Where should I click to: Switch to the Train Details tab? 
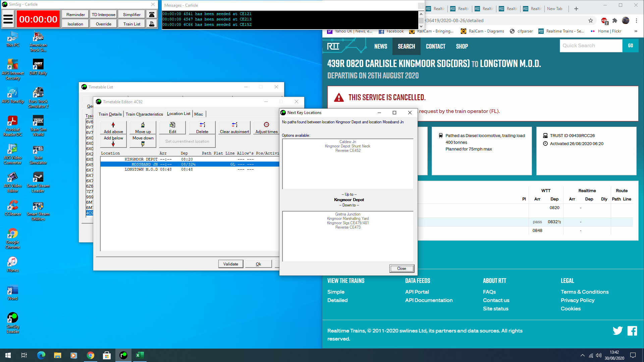[110, 114]
